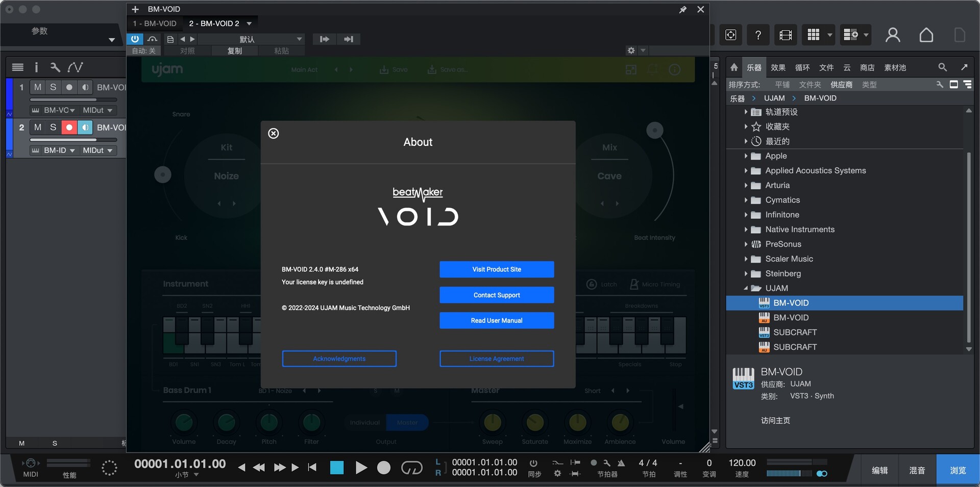980x487 pixels.
Task: Open user account icon
Action: 892,35
